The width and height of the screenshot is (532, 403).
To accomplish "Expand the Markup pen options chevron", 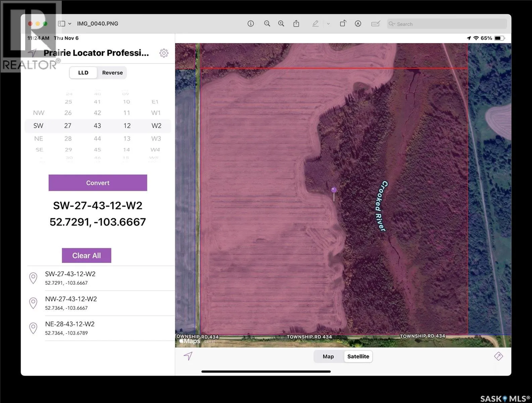I will tap(328, 24).
